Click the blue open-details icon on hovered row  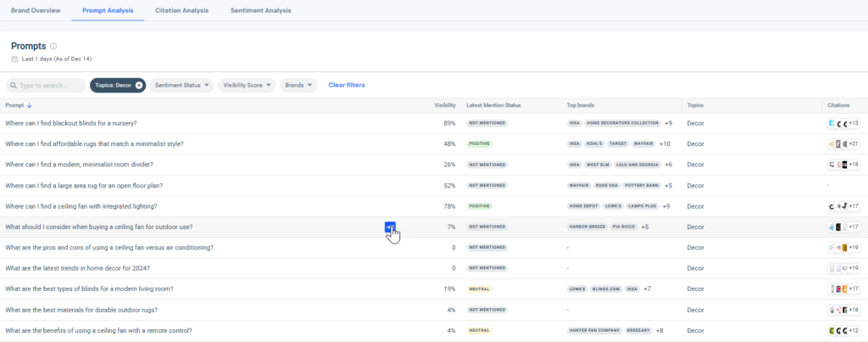tap(390, 227)
